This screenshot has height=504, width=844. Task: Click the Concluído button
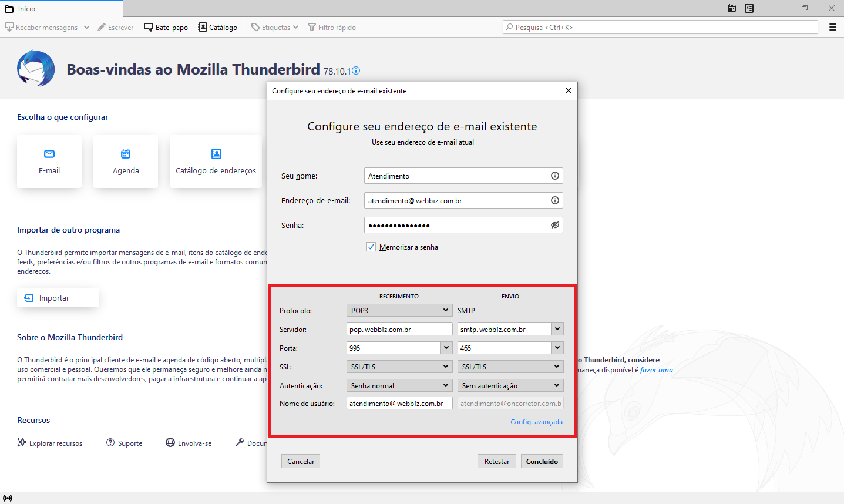click(542, 462)
